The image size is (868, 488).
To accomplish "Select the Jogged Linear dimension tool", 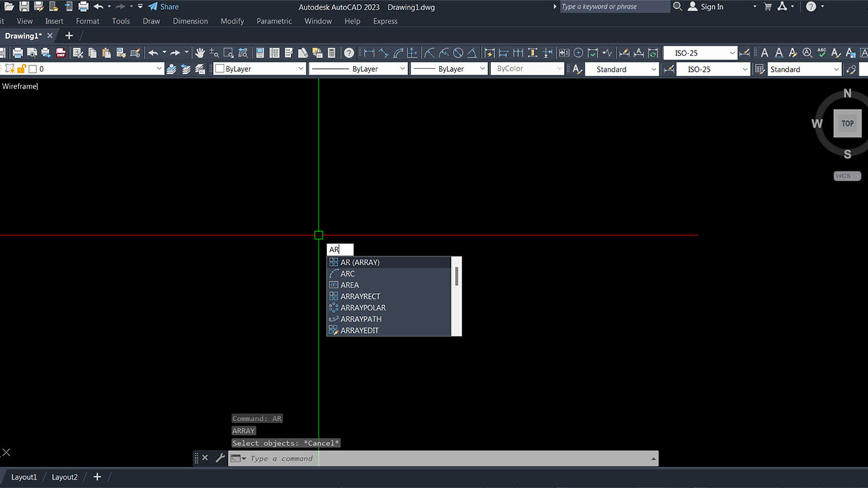I will point(608,53).
